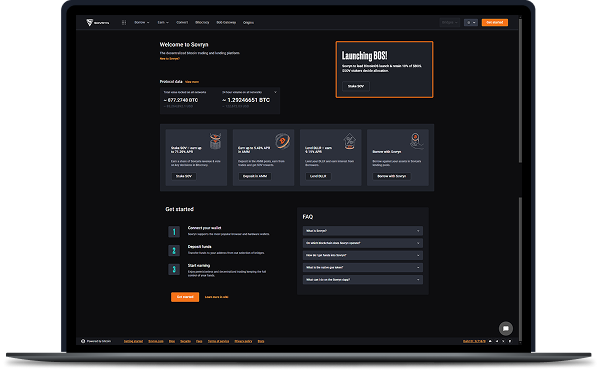Open Bitocracy in the header navigation

(x=202, y=23)
